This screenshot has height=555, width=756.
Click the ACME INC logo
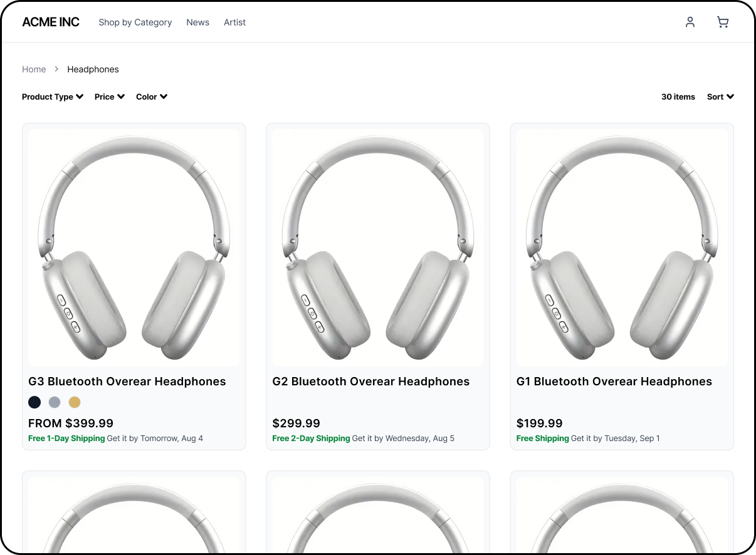[x=51, y=22]
